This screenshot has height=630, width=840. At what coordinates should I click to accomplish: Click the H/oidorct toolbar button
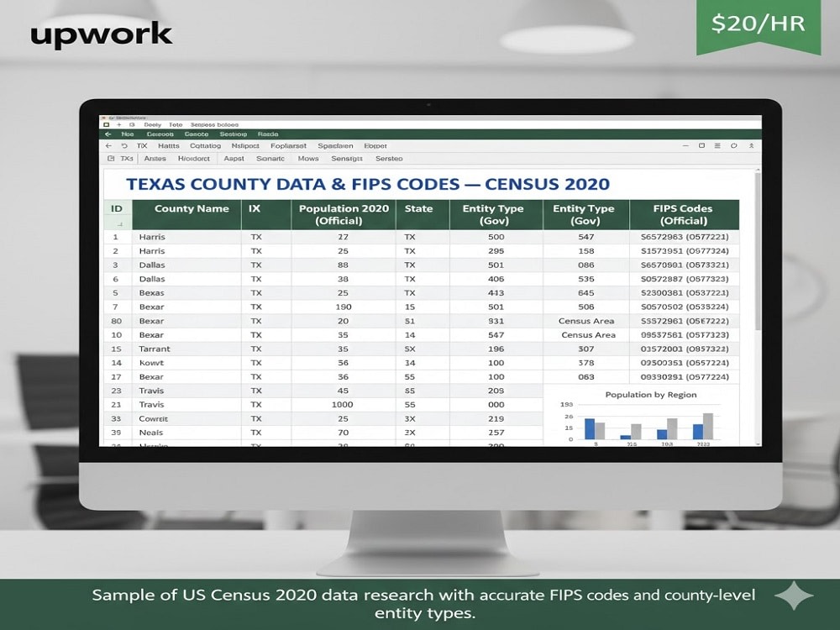[x=194, y=159]
